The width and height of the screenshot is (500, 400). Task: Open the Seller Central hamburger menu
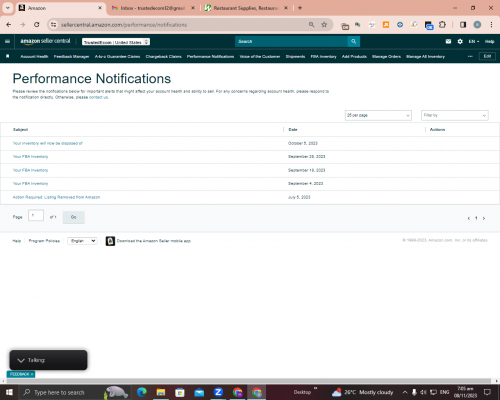7,41
